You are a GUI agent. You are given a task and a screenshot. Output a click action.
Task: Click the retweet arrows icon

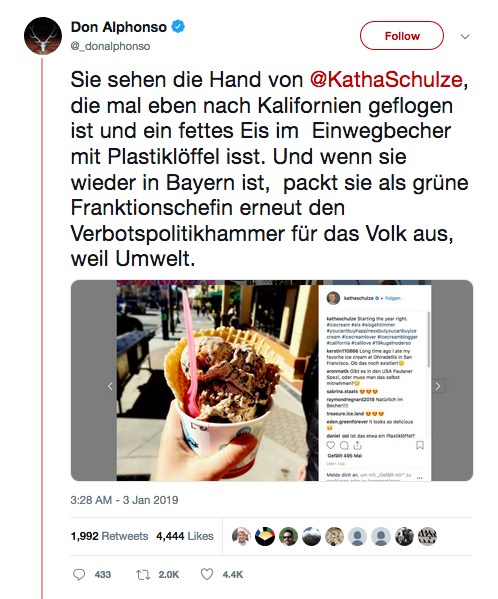(x=143, y=575)
